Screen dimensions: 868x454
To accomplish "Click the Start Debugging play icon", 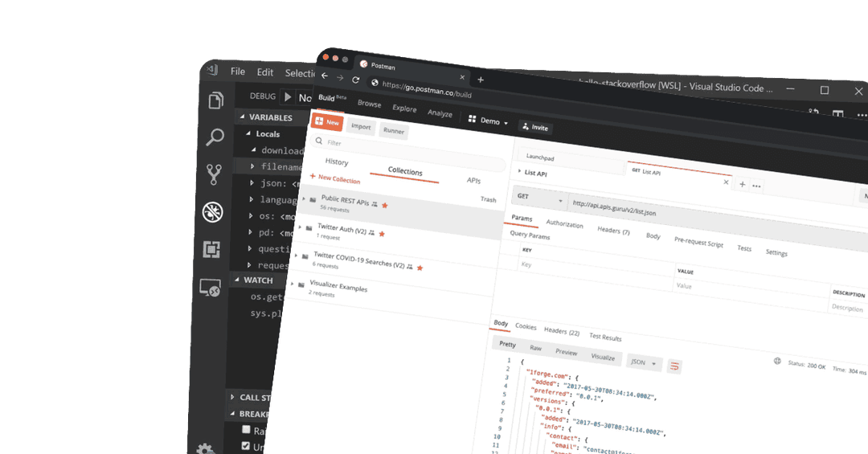I will (288, 97).
